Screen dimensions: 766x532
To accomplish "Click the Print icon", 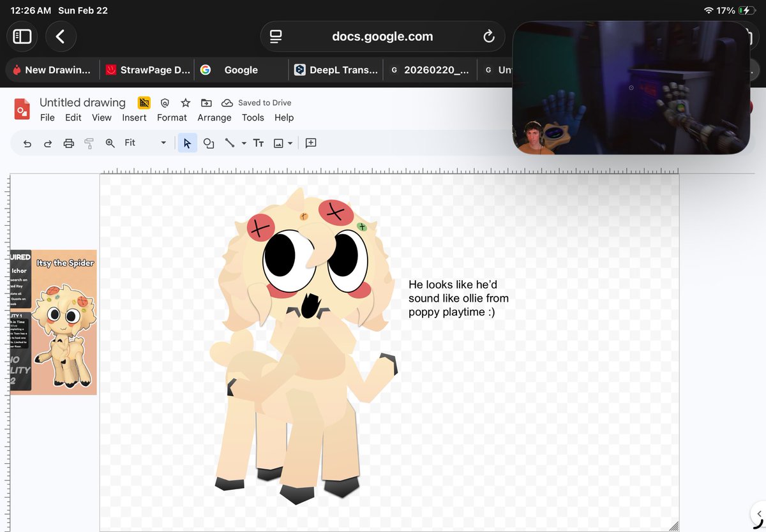I will [68, 143].
